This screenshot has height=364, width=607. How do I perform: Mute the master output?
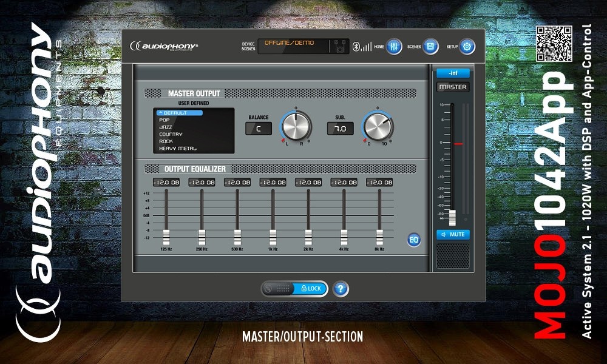(x=453, y=234)
